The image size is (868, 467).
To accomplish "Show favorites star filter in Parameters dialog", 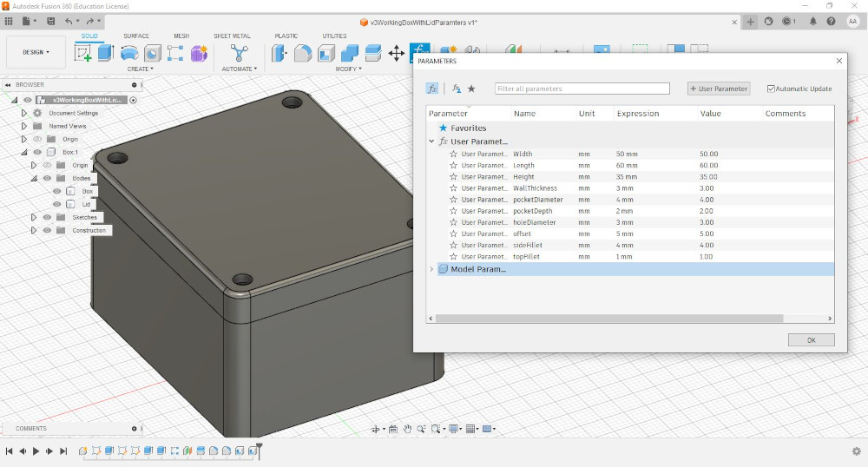I will click(x=471, y=89).
